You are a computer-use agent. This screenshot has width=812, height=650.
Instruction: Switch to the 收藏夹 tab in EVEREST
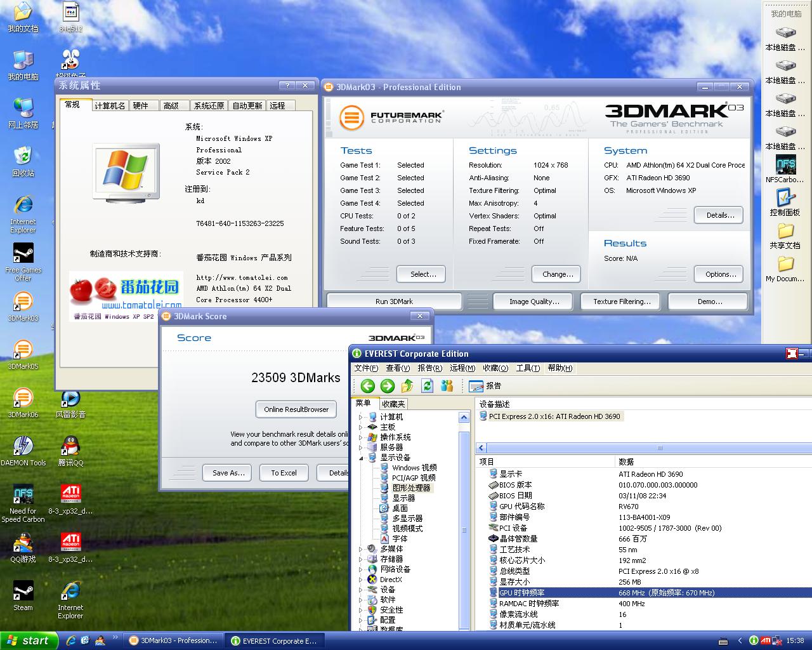pyautogui.click(x=393, y=404)
